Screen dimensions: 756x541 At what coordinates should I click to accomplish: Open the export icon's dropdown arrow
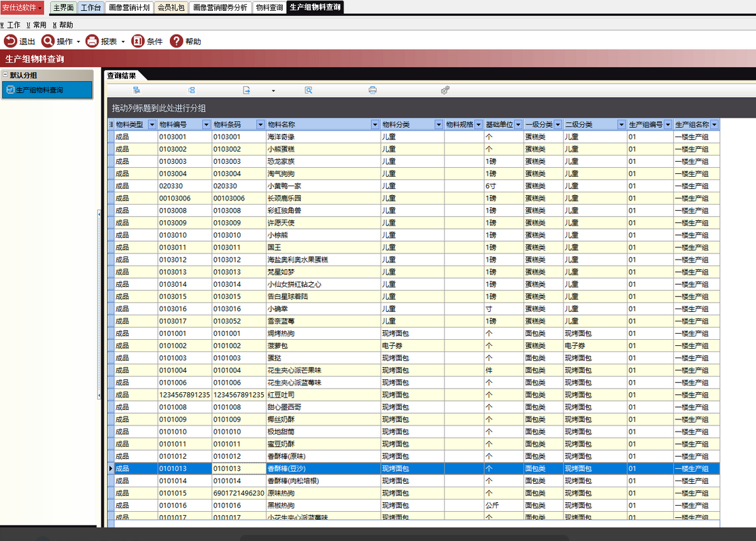(273, 90)
